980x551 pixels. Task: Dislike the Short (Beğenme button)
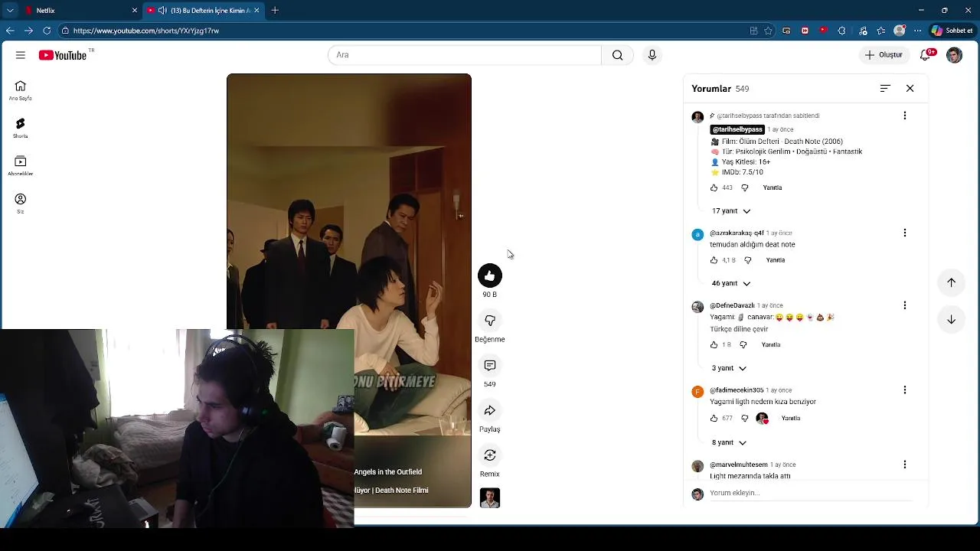(490, 321)
